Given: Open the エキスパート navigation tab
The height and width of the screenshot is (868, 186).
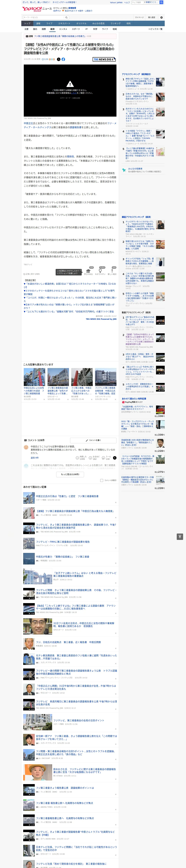Looking at the screenshot, I should (x=64, y=24).
